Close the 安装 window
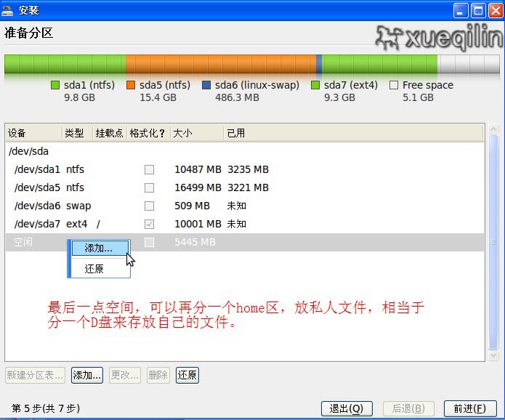Image resolution: width=505 pixels, height=420 pixels. pyautogui.click(x=496, y=11)
